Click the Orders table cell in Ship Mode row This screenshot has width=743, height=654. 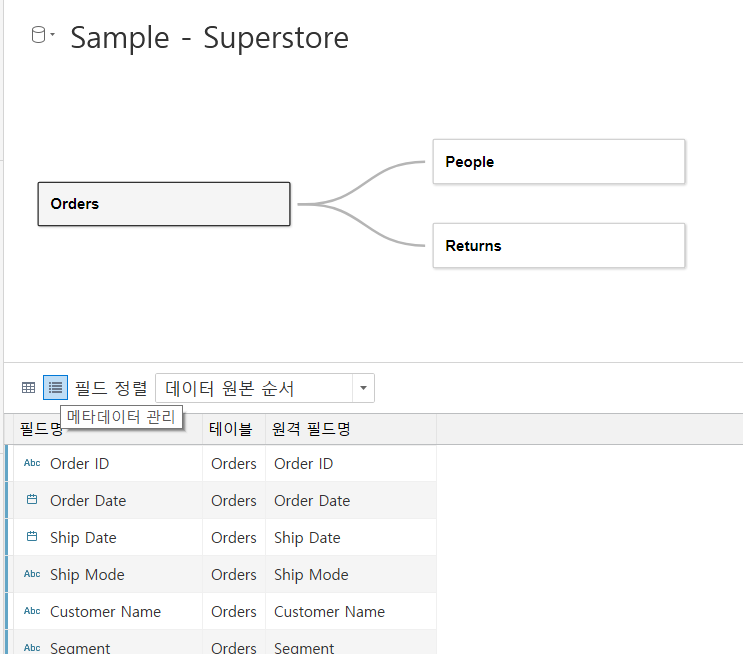pyautogui.click(x=234, y=574)
